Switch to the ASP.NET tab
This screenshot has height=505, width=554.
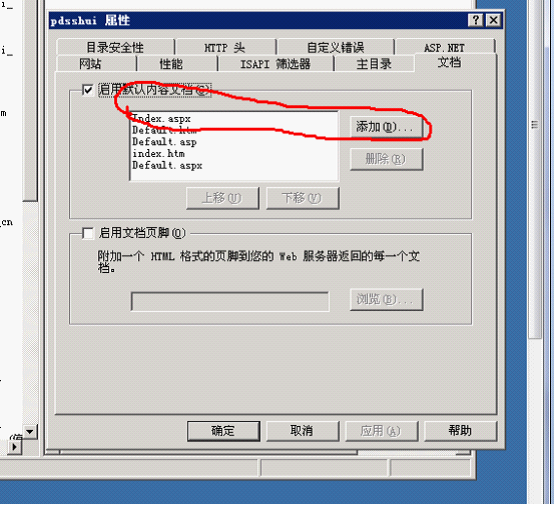pyautogui.click(x=444, y=47)
